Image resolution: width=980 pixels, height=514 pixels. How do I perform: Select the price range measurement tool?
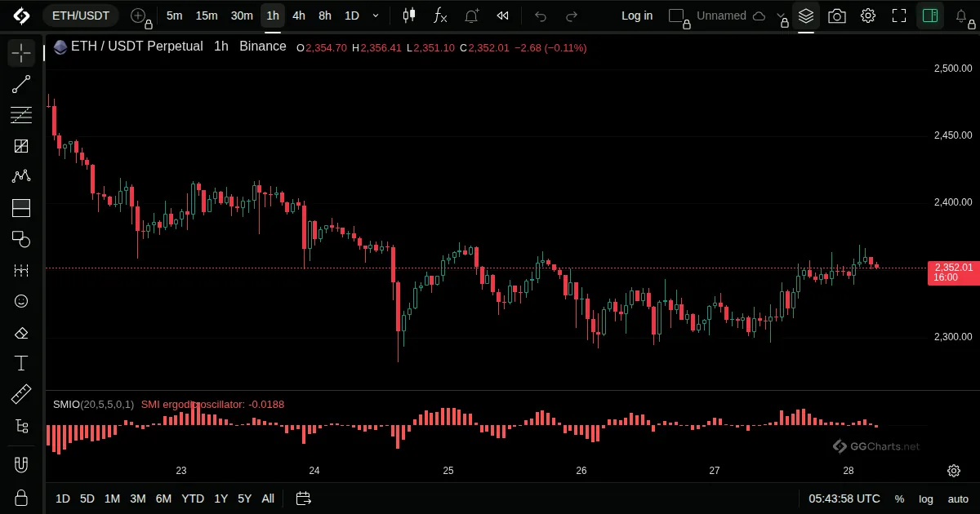point(21,270)
